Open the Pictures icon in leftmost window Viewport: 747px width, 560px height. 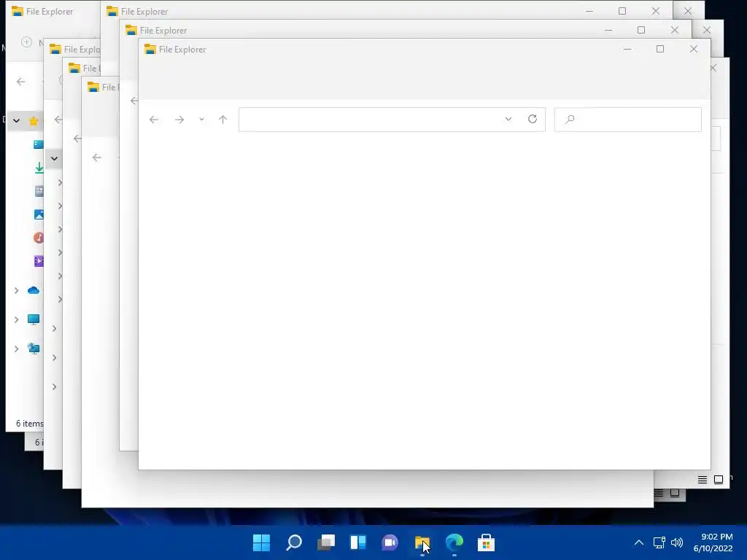coord(39,214)
